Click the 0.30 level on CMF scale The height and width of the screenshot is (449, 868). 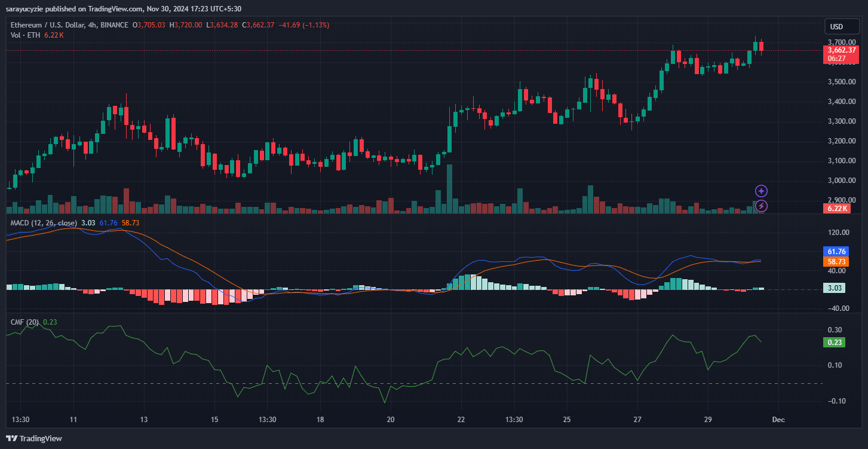tap(835, 330)
